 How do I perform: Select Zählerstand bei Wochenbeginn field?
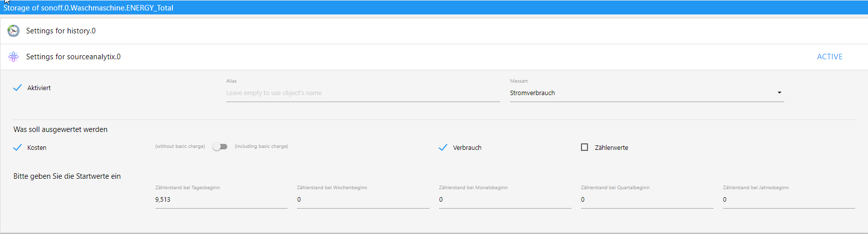click(x=363, y=200)
